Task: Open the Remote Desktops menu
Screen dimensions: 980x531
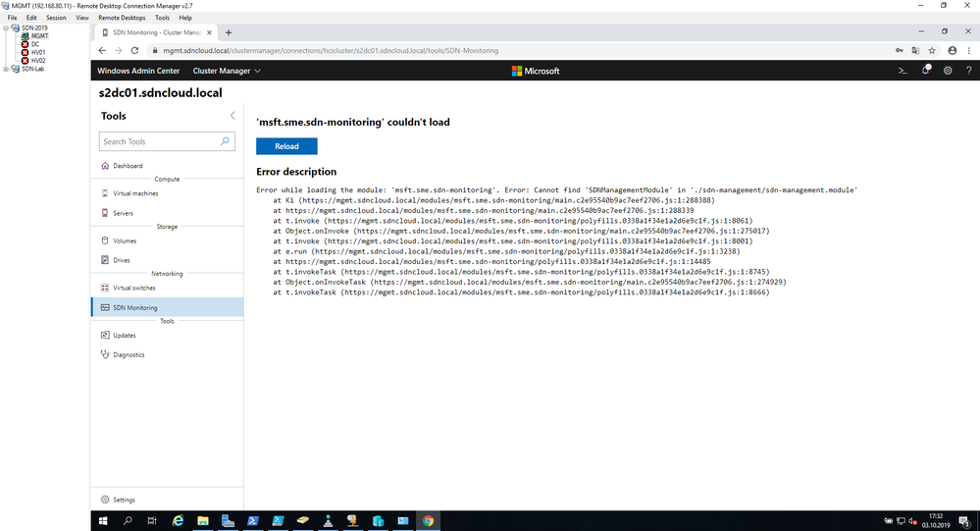Action: (x=122, y=18)
